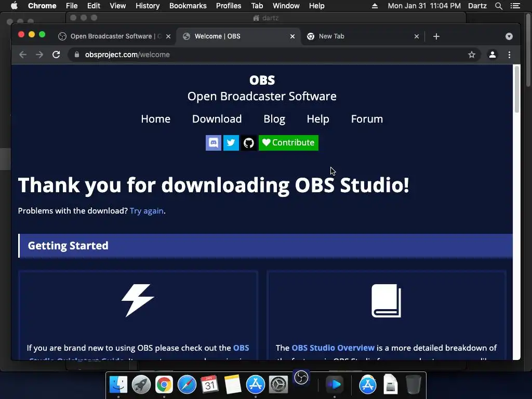The image size is (532, 399).
Task: Open the Download nav link
Action: [x=217, y=119]
